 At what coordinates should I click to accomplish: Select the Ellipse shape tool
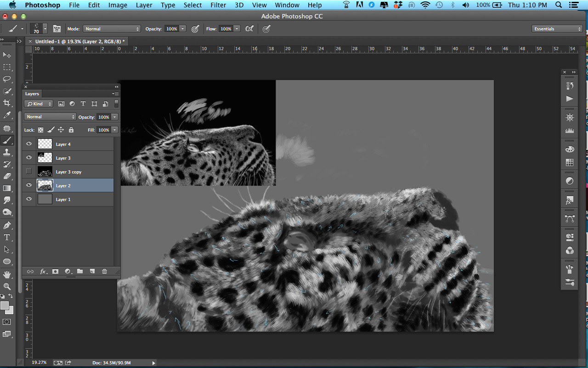pyautogui.click(x=7, y=261)
